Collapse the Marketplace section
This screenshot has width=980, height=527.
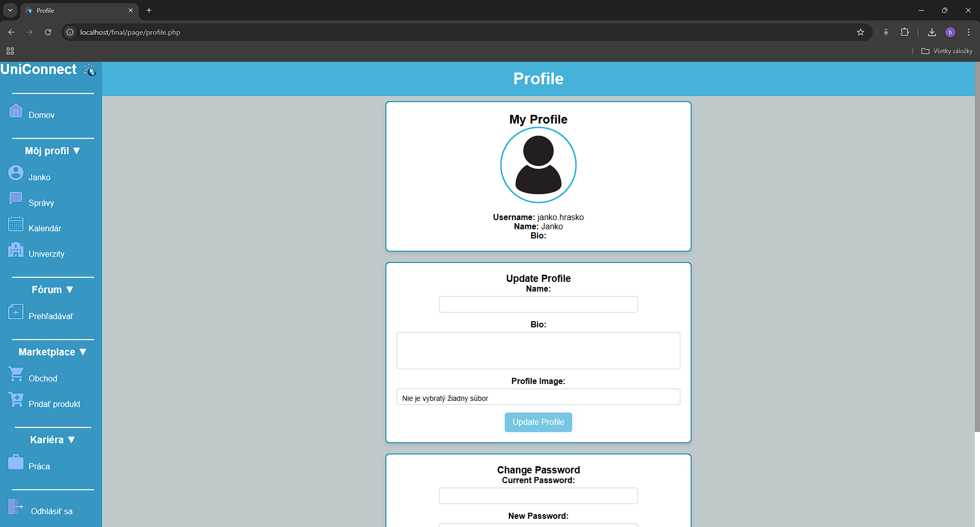click(53, 352)
